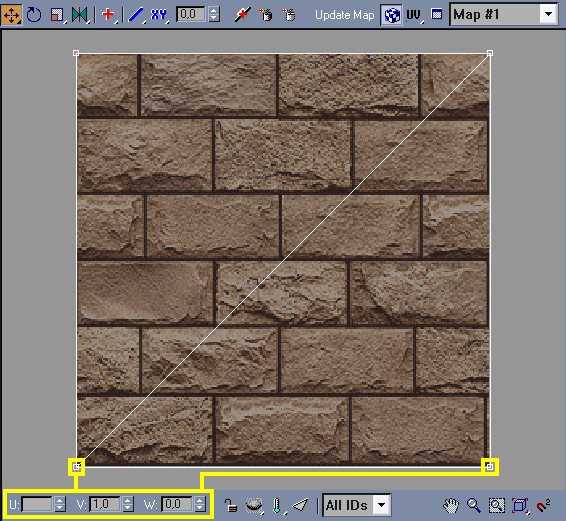Click the blue line Falloff Type icon
Viewport: 566px width, 521px height.
pos(136,15)
